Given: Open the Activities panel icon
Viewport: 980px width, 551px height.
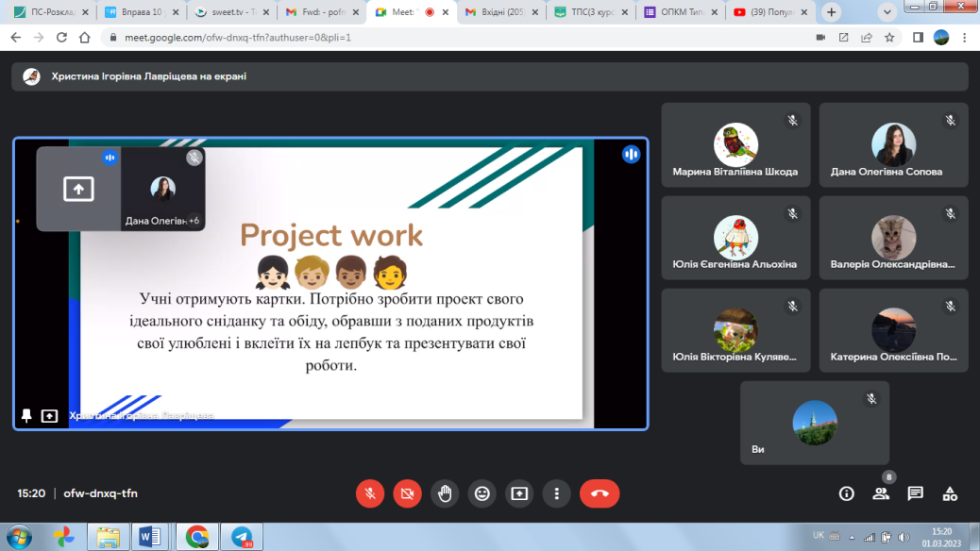Looking at the screenshot, I should 950,493.
